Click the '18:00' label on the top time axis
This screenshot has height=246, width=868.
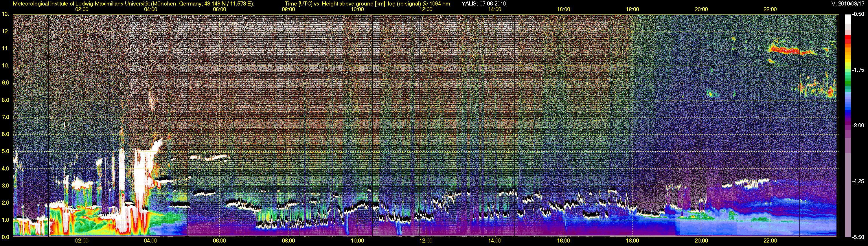click(x=632, y=10)
